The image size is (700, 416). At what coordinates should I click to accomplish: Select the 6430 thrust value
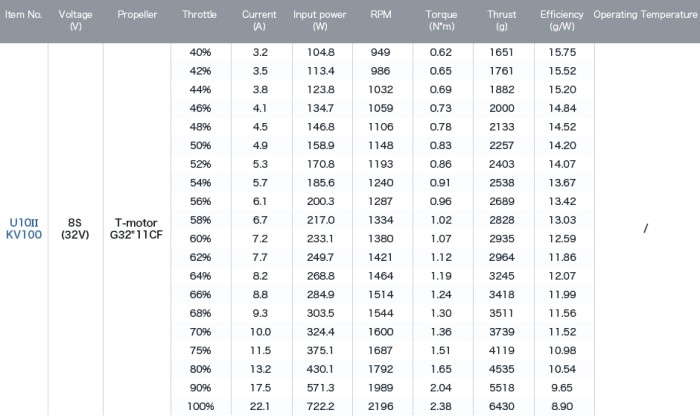point(501,406)
